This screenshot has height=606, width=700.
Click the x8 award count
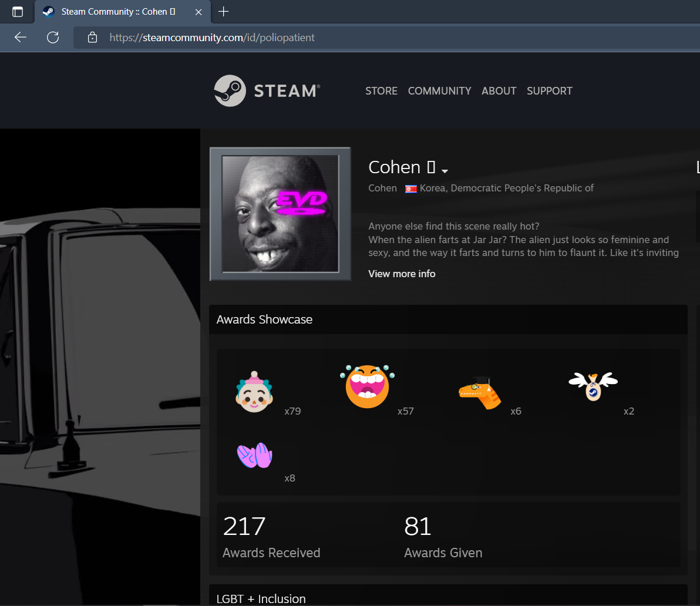(290, 478)
